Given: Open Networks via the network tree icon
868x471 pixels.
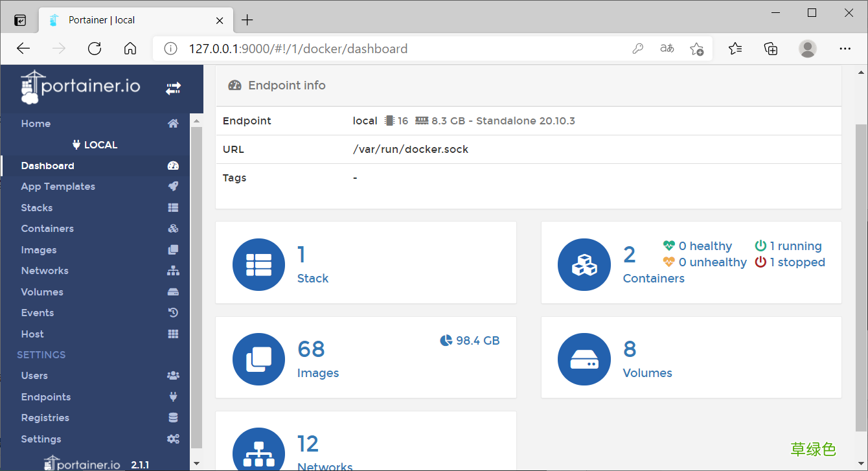Looking at the screenshot, I should (x=172, y=270).
